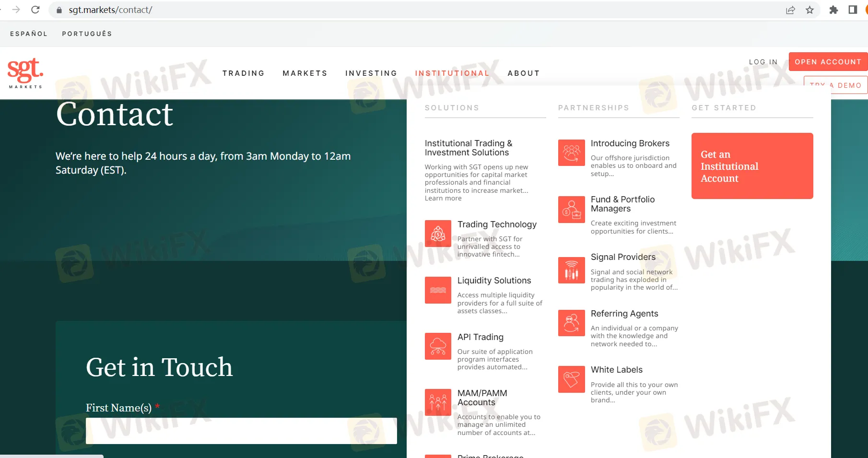The image size is (868, 458).
Task: Open the MARKETS menu
Action: [305, 73]
